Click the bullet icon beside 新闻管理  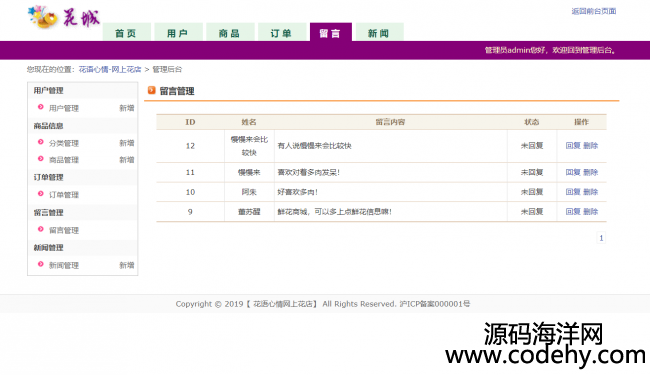[x=41, y=264]
